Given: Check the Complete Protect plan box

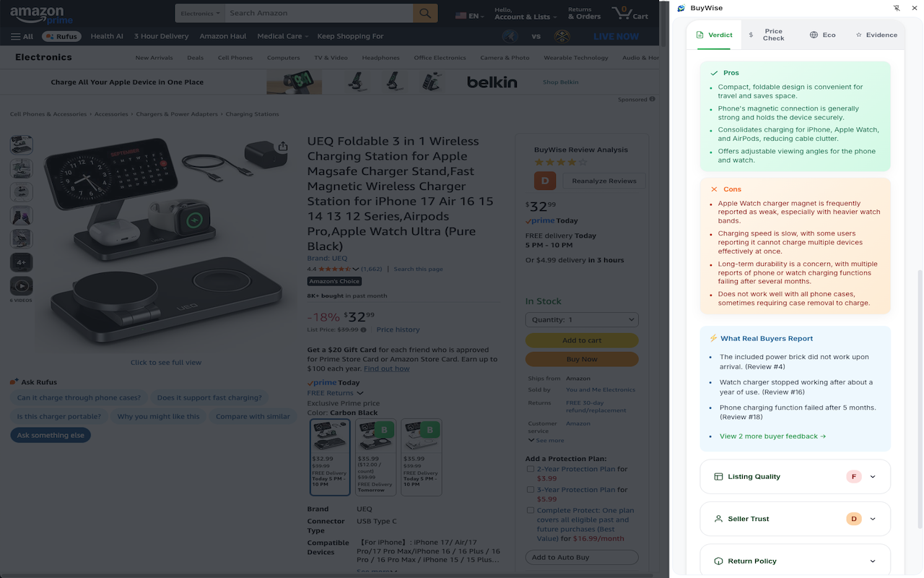Looking at the screenshot, I should click(531, 510).
